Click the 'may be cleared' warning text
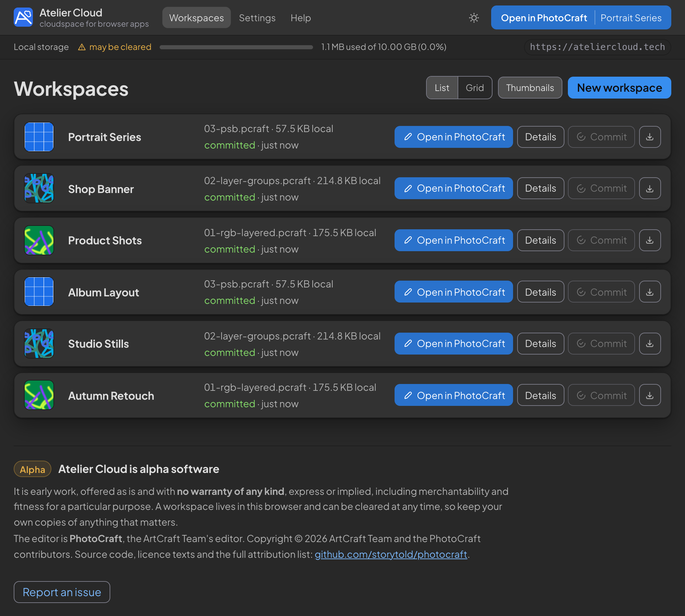 click(x=120, y=47)
